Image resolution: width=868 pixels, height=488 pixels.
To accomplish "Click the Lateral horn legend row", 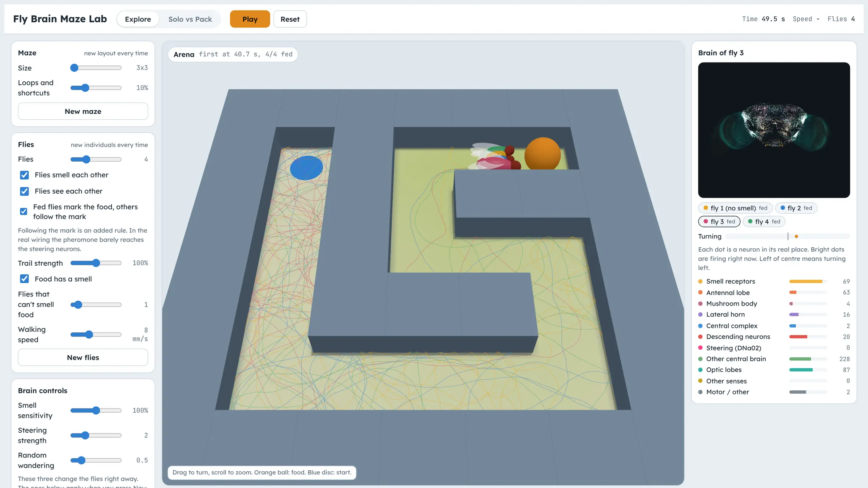I will pyautogui.click(x=774, y=314).
